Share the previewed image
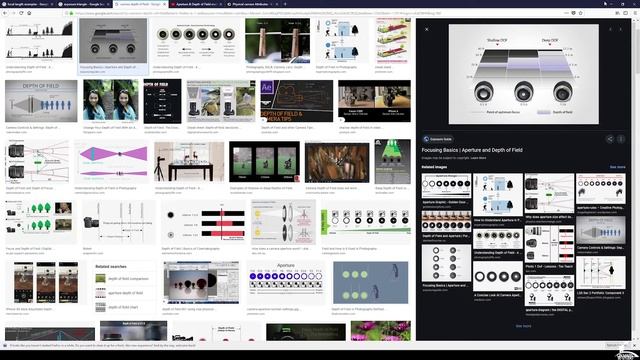 tap(610, 139)
